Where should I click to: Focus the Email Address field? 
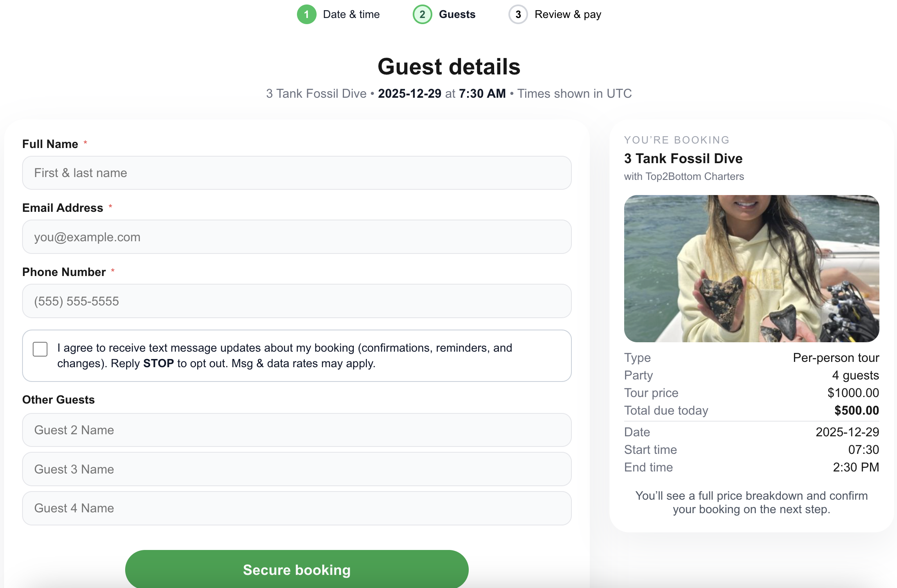[297, 237]
